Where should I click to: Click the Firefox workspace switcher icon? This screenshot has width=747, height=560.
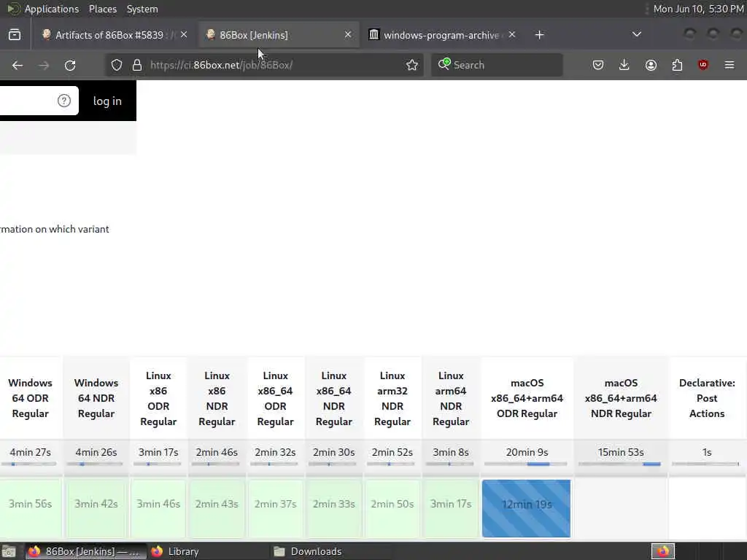(663, 551)
